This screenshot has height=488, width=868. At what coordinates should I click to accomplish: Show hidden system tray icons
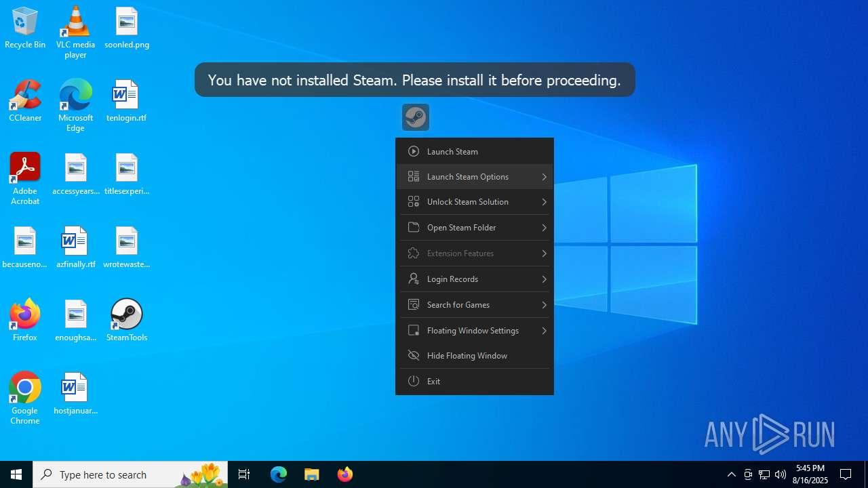tap(731, 474)
